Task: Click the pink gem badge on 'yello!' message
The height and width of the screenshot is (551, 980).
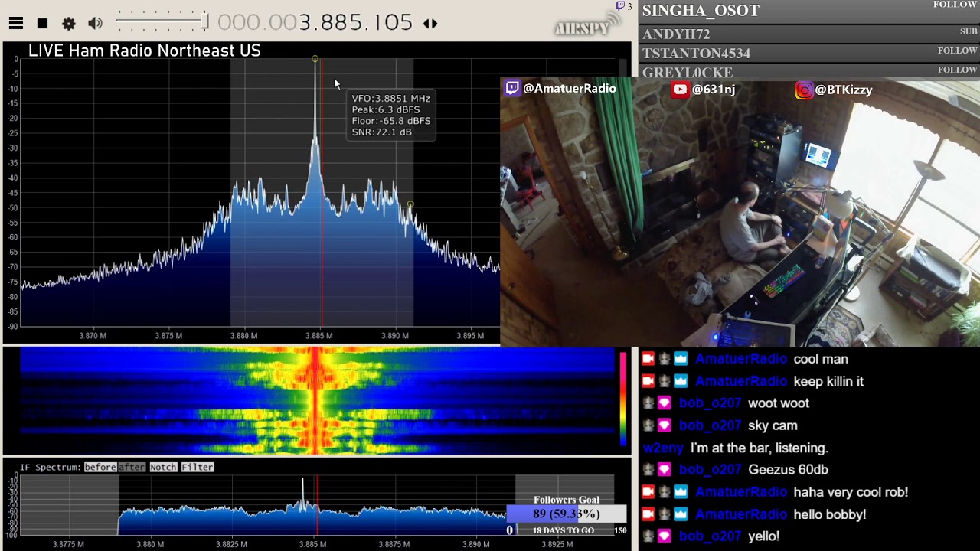Action: click(665, 536)
